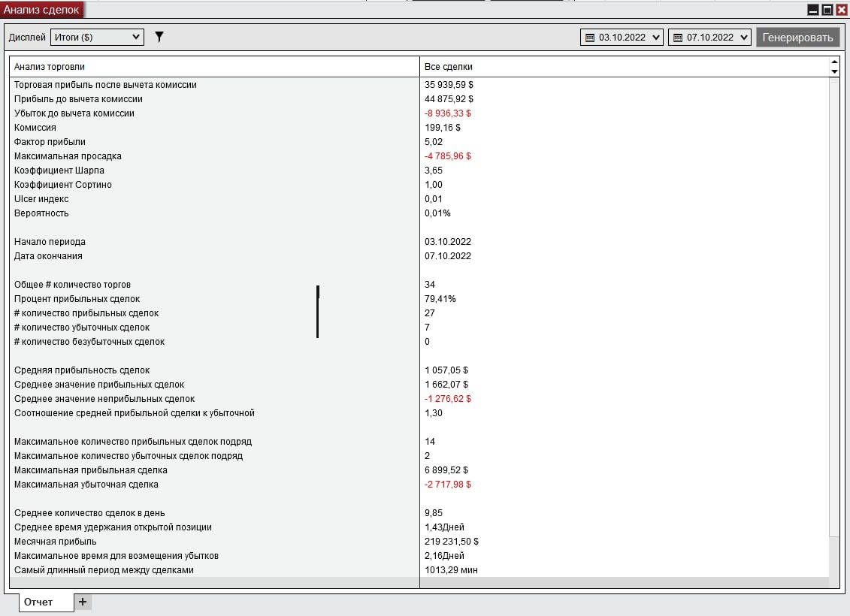Open calendar icon for end date 07.10.2022
Viewport: 850px width, 616px height.
pos(678,38)
